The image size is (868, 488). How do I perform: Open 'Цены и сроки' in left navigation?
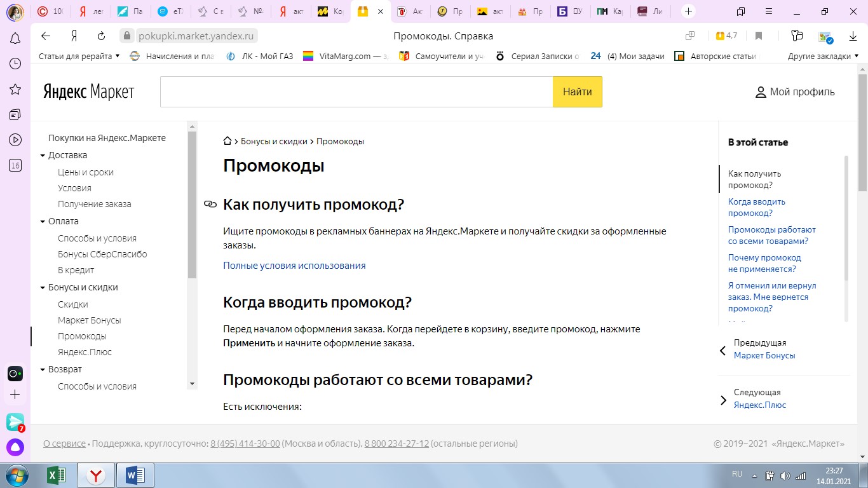pos(86,172)
